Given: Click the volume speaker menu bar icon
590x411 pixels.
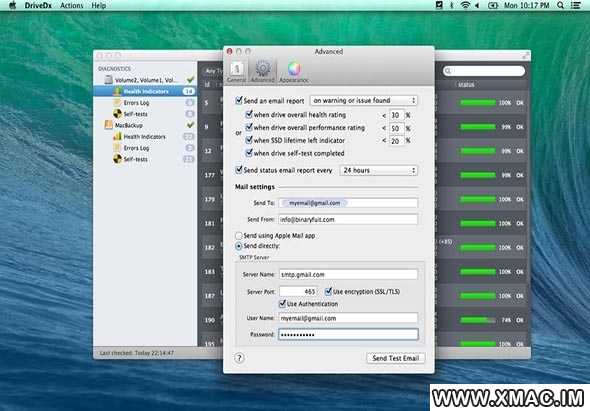Looking at the screenshot, I should [x=477, y=5].
